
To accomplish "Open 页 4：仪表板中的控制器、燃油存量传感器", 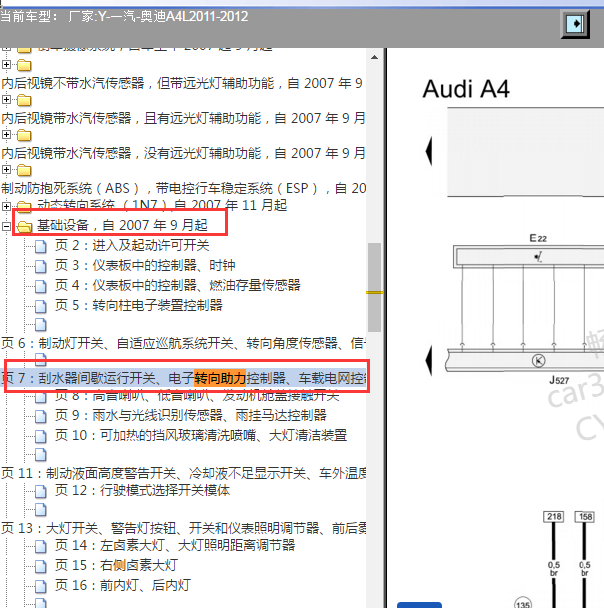I will coord(177,285).
